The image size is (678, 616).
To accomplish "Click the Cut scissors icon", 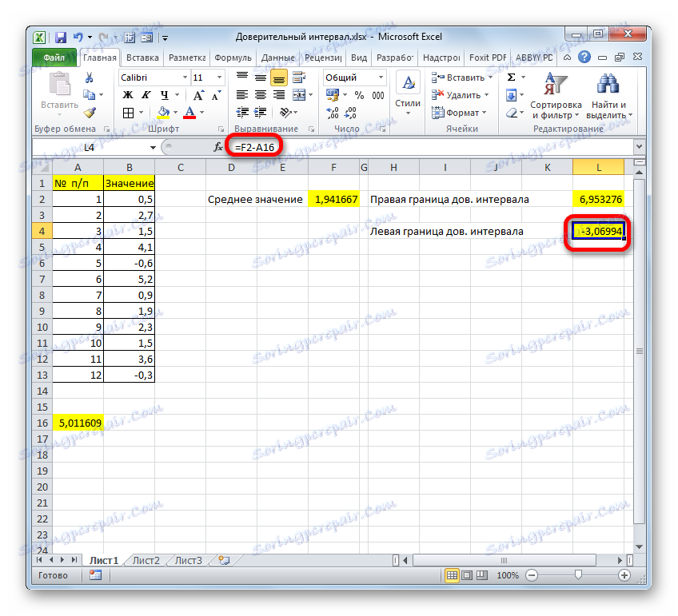I will click(89, 77).
